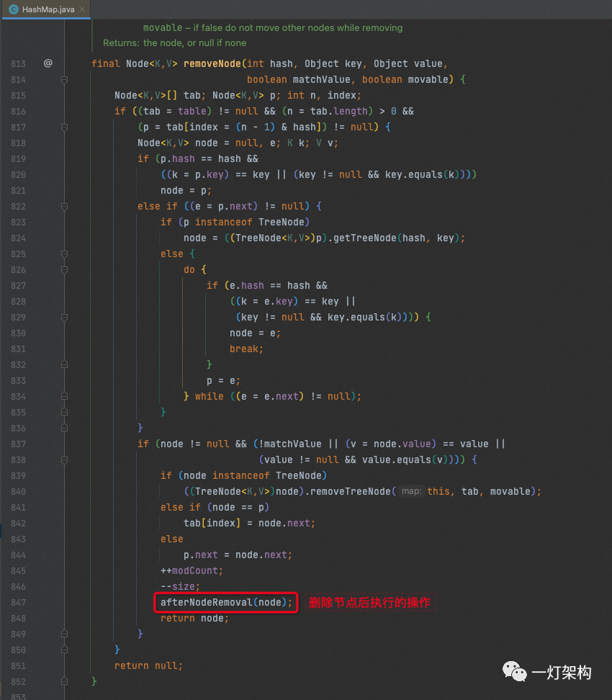Click line number 837 in the gutter
Image resolution: width=612 pixels, height=700 pixels.
[18, 444]
